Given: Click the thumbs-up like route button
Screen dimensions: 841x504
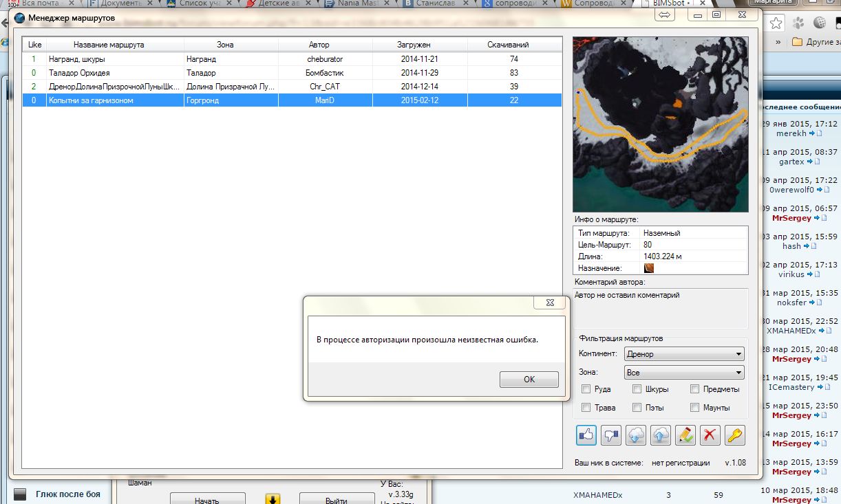Looking at the screenshot, I should (586, 435).
